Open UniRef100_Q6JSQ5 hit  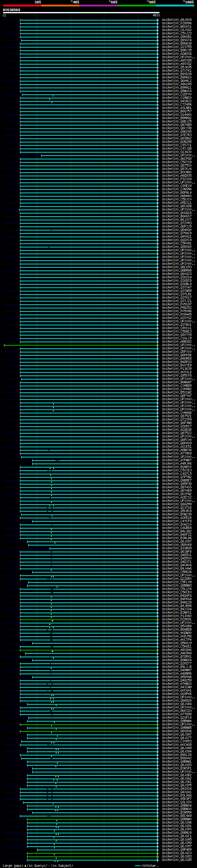(x=177, y=860)
